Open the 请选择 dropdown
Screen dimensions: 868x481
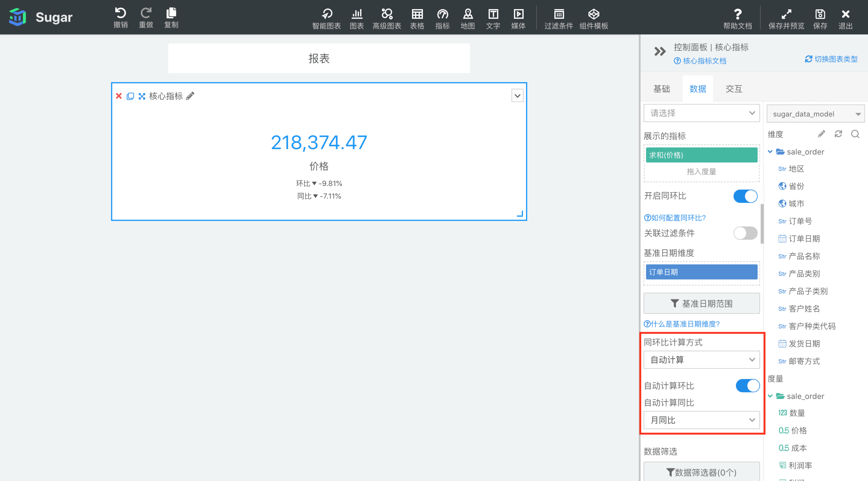click(701, 113)
